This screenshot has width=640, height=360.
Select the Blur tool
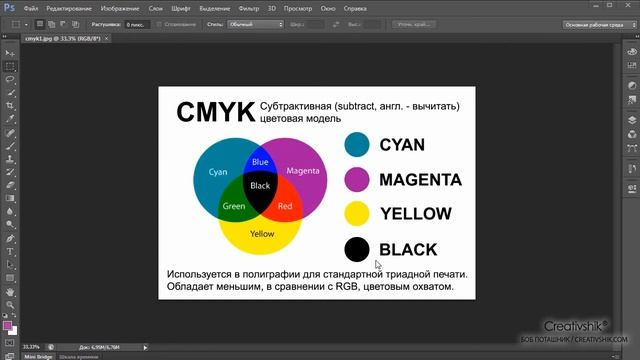[x=10, y=211]
